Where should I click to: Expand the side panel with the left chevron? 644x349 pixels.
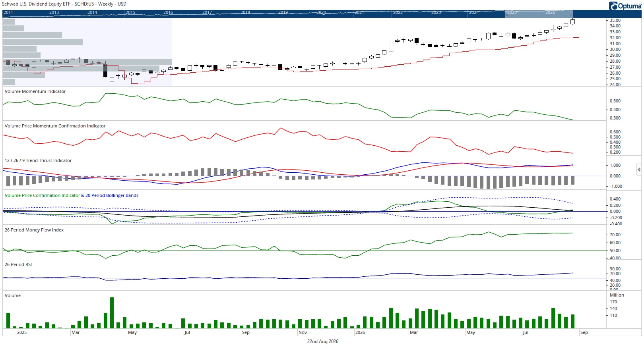639,170
